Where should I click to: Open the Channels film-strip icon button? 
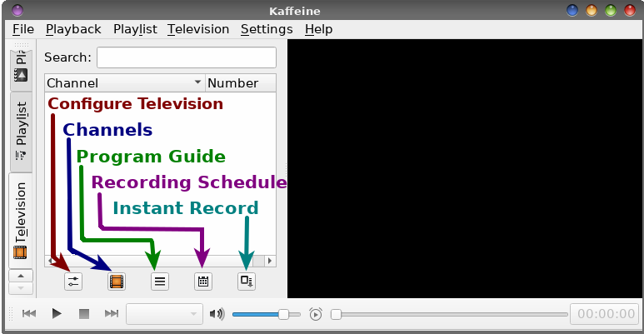coord(117,282)
